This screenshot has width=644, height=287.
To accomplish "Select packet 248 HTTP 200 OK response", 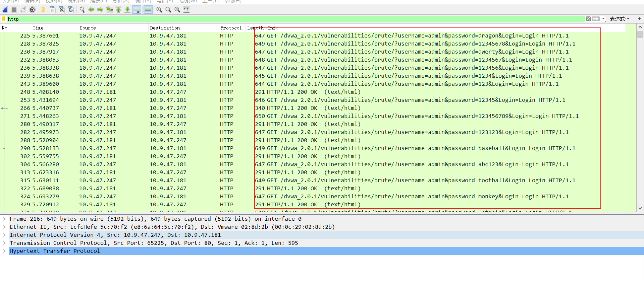I will [x=313, y=92].
